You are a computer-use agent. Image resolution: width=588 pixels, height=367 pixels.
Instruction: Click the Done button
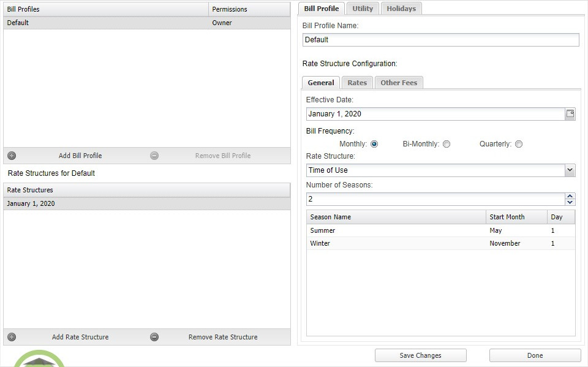535,355
